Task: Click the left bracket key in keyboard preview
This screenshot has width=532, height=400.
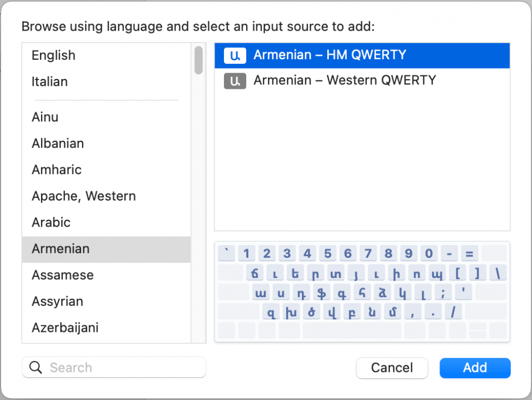Action: click(457, 273)
